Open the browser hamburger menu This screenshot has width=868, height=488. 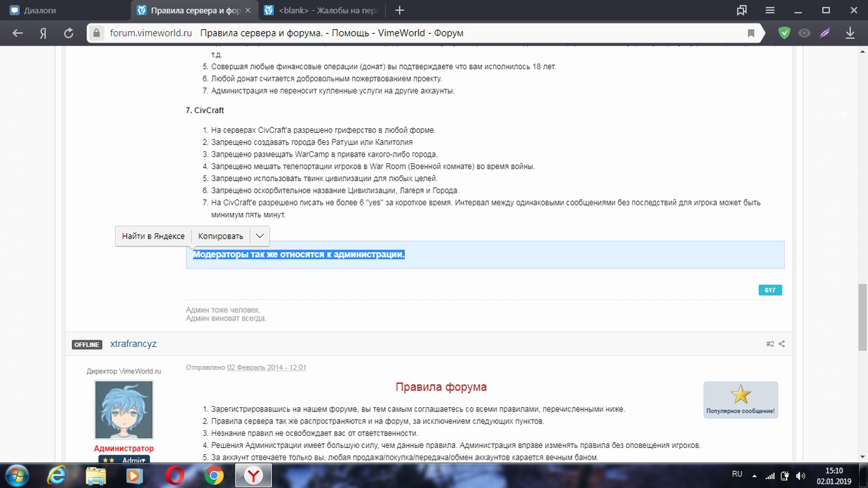click(770, 10)
